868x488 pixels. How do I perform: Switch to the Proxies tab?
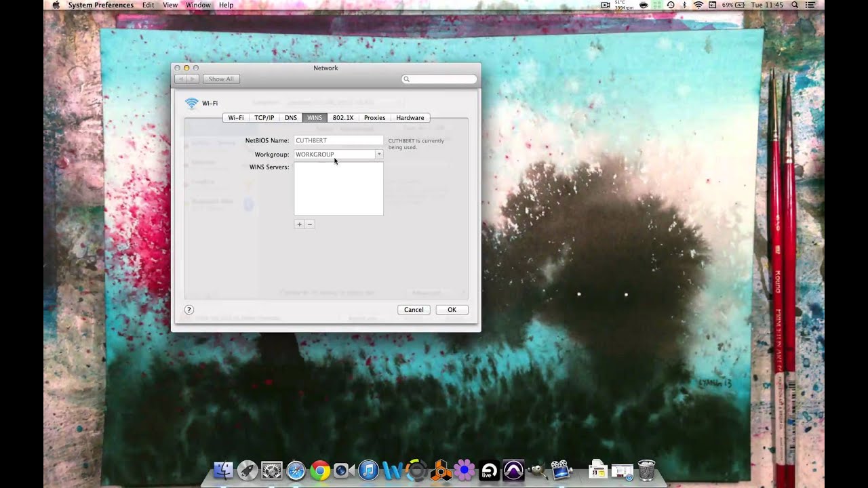pyautogui.click(x=374, y=118)
